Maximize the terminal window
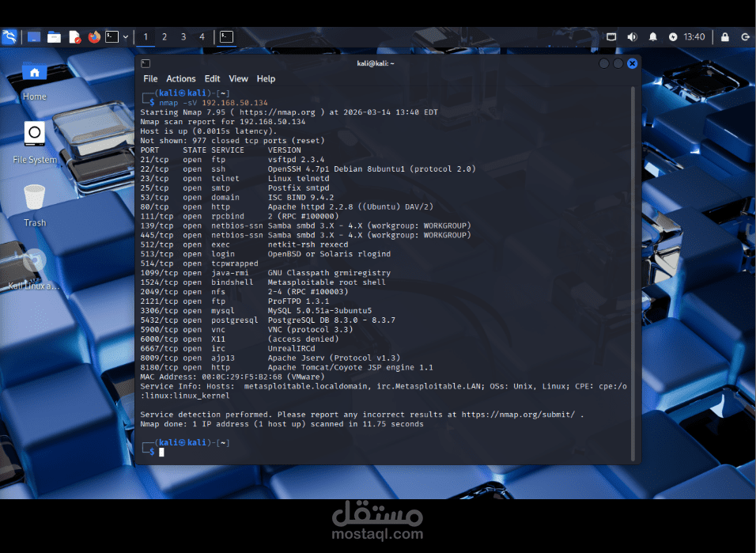Screen dimensions: 756x553 (618, 64)
